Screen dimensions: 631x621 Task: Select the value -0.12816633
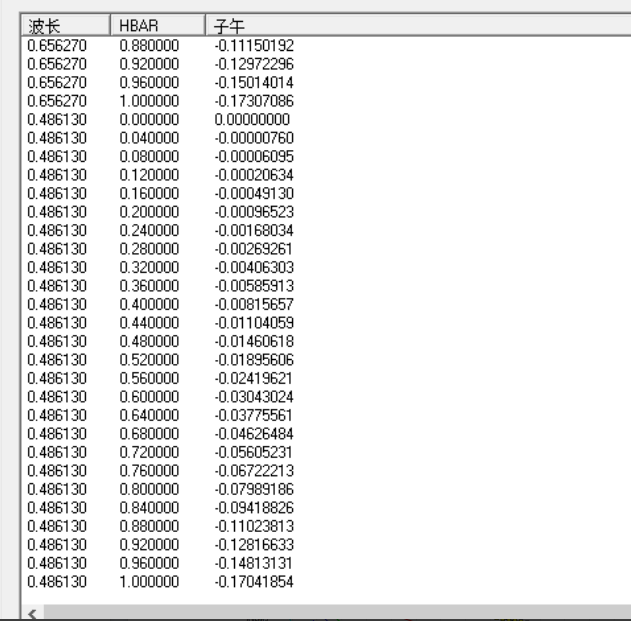tap(254, 545)
